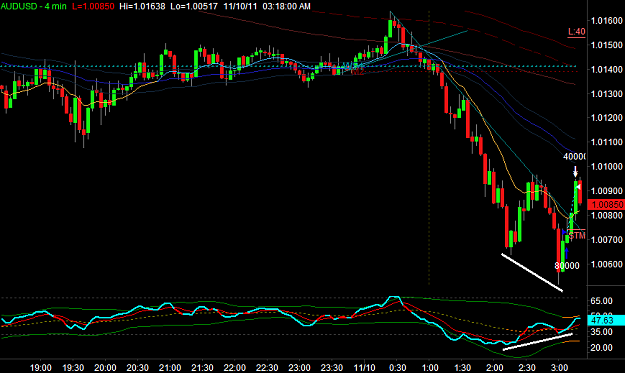Click the 1.01000 price axis label
Image resolution: width=625 pixels, height=373 pixels.
click(x=607, y=166)
